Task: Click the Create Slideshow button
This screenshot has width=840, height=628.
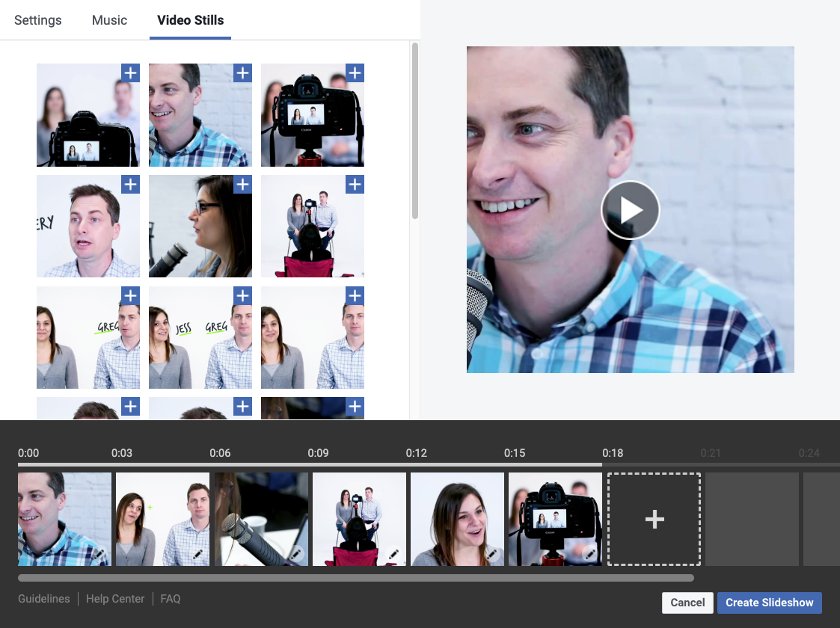Action: 769,603
